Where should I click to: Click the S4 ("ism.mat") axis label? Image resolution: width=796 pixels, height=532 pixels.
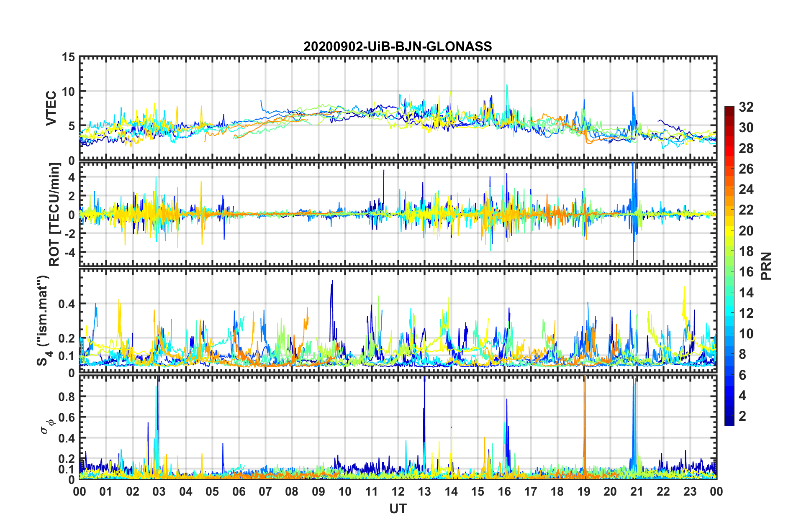point(44,321)
